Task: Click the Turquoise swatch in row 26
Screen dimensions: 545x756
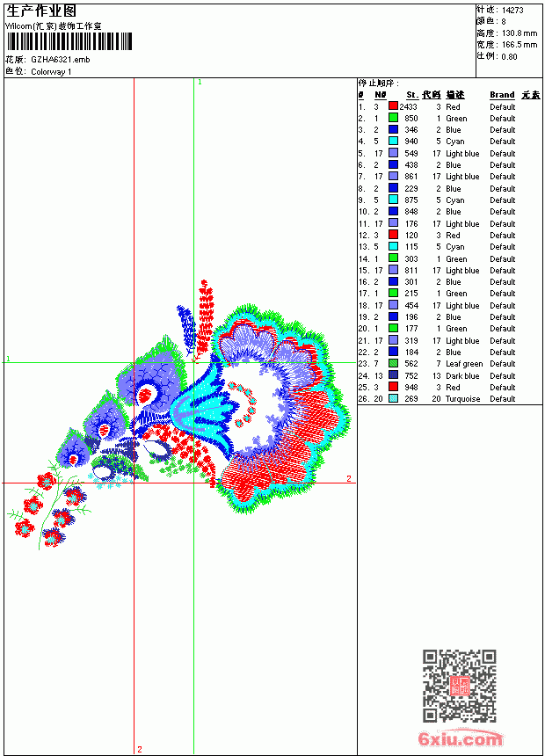Action: (x=393, y=398)
